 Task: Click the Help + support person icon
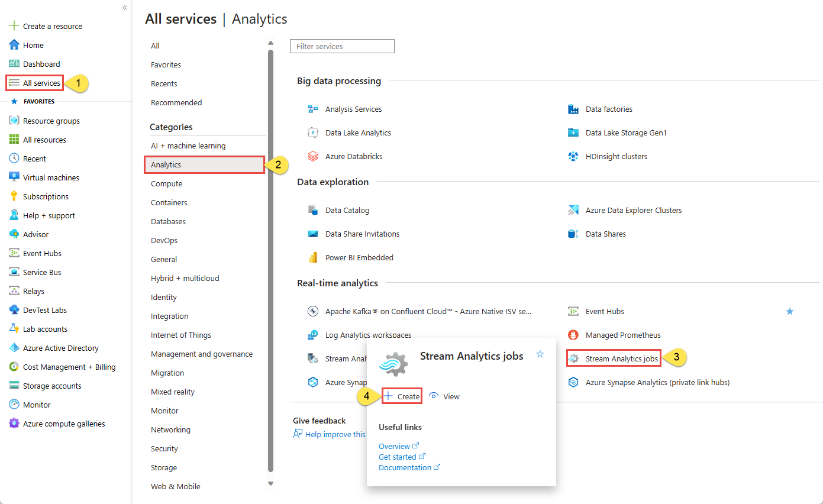14,215
